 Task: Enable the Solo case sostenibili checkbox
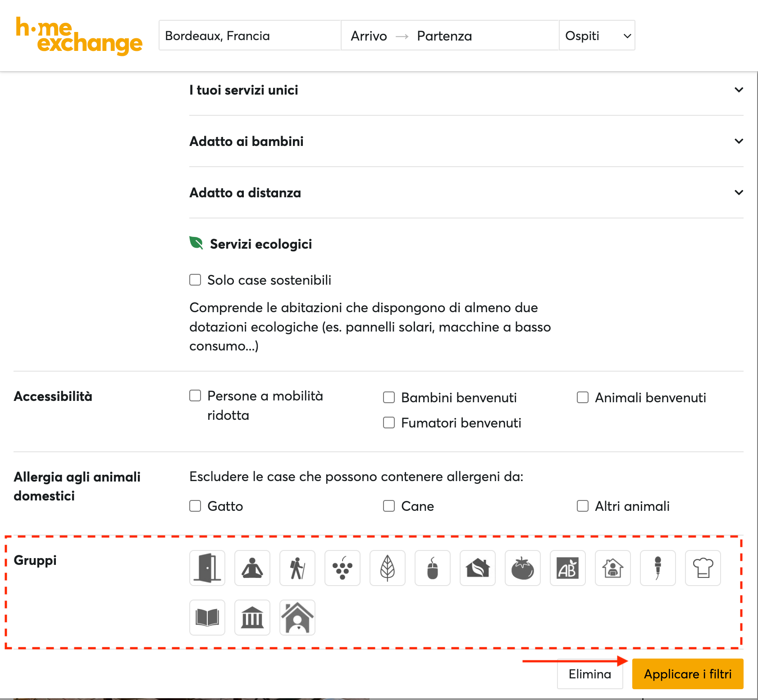coord(195,280)
